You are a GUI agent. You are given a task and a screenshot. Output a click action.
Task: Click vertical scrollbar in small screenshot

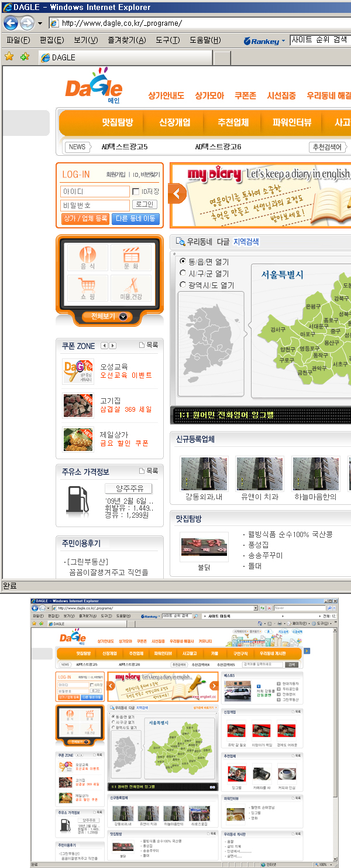336,741
